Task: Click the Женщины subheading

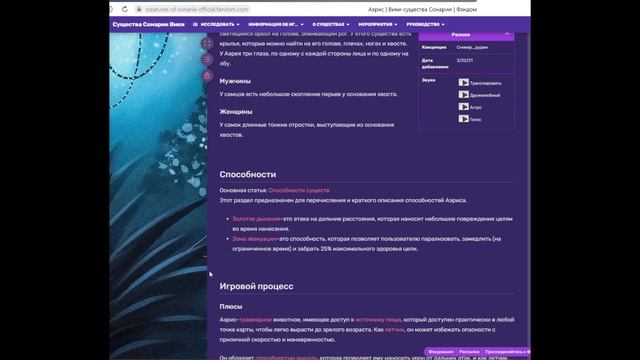Action: [x=236, y=112]
